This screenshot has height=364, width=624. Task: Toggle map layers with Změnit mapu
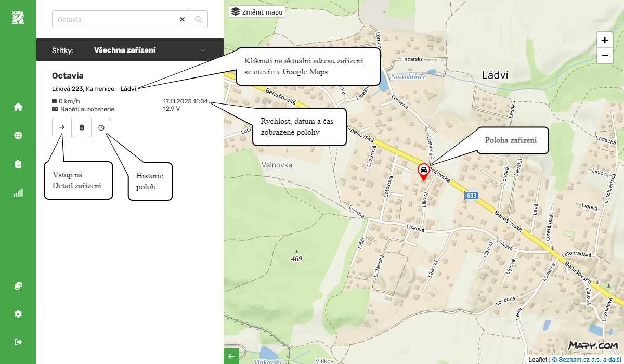point(257,11)
